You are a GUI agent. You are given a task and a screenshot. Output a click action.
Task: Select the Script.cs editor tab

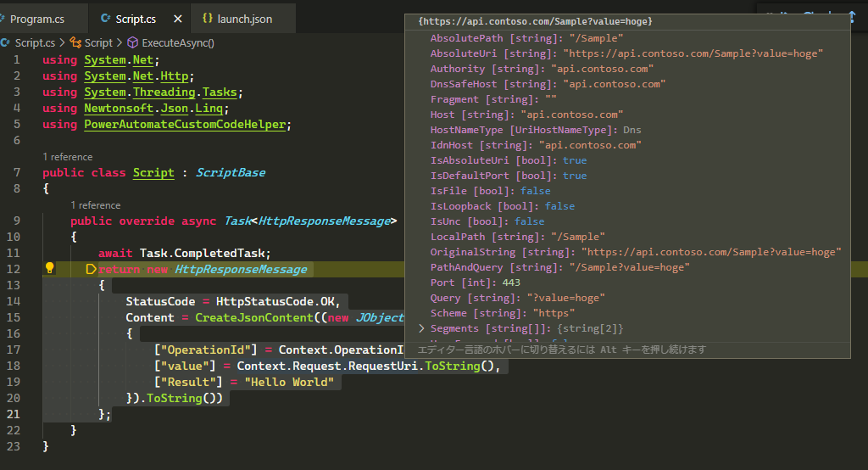click(x=136, y=19)
